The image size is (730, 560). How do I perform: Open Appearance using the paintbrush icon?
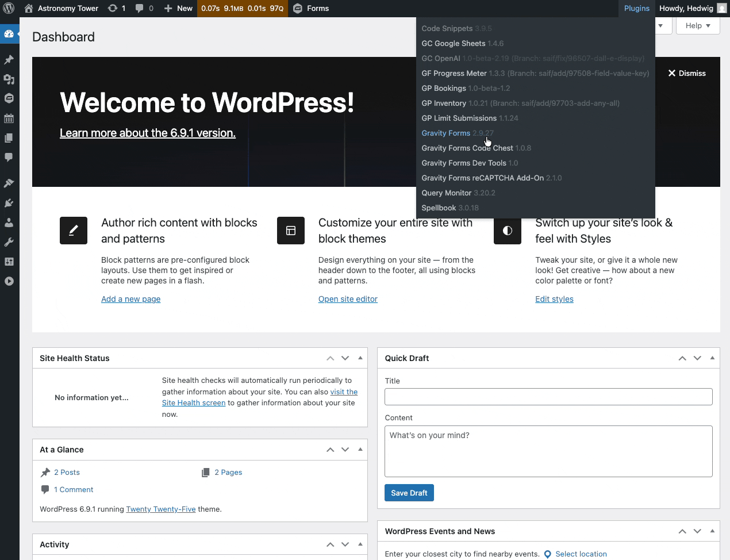9,183
